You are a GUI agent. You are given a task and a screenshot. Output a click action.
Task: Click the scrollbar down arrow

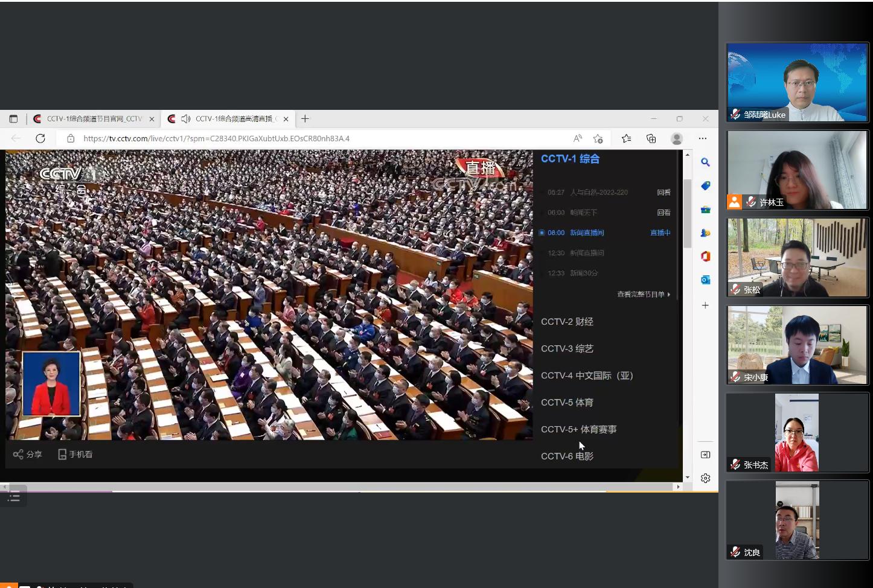tap(687, 478)
